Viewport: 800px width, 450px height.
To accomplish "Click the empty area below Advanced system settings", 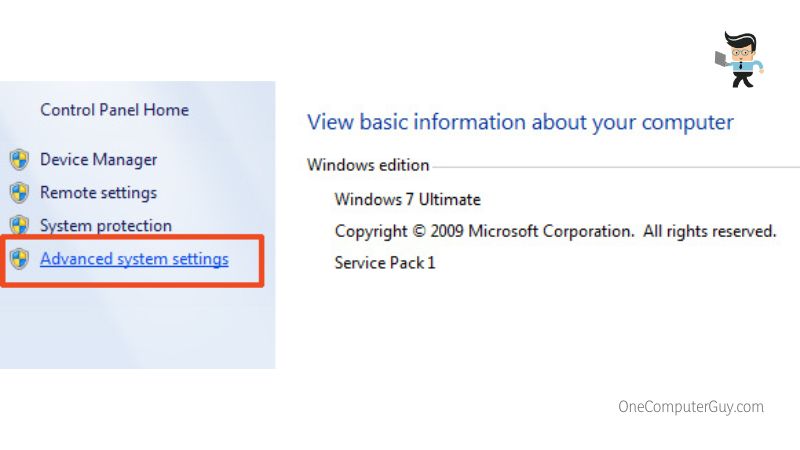I will 138,327.
